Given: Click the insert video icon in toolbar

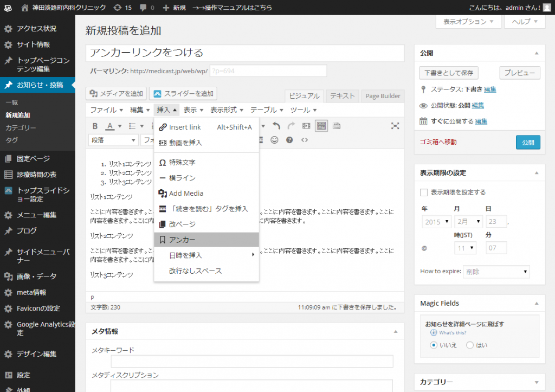Looking at the screenshot, I should tap(306, 126).
